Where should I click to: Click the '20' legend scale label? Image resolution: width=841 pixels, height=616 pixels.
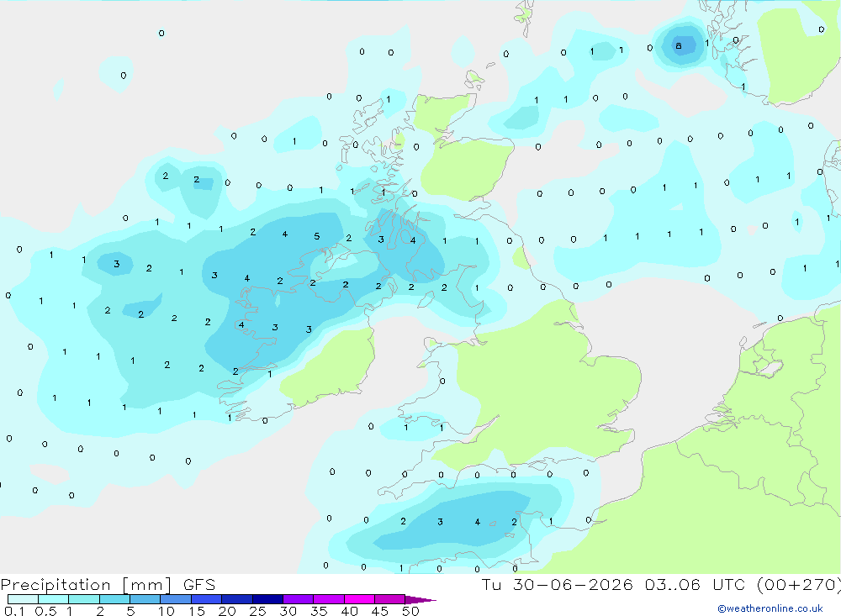227,611
